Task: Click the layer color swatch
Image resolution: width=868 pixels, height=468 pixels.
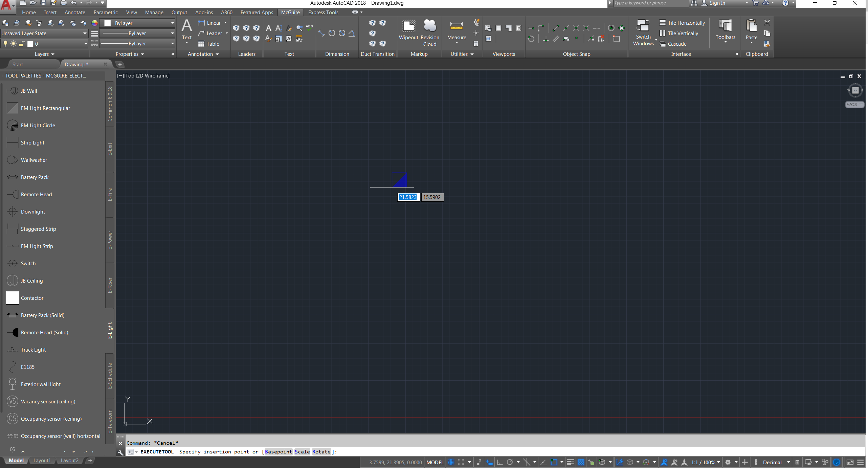Action: point(30,43)
